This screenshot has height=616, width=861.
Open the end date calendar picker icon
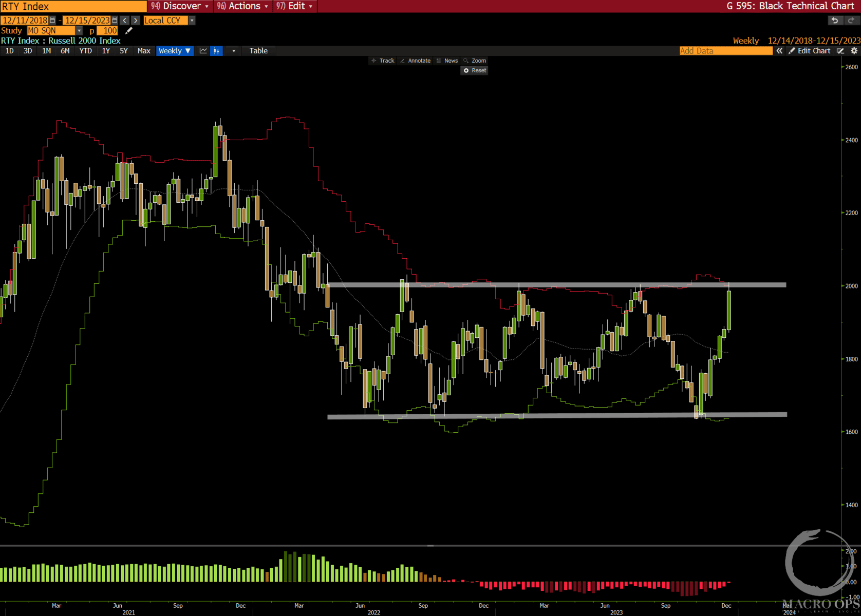pyautogui.click(x=115, y=21)
